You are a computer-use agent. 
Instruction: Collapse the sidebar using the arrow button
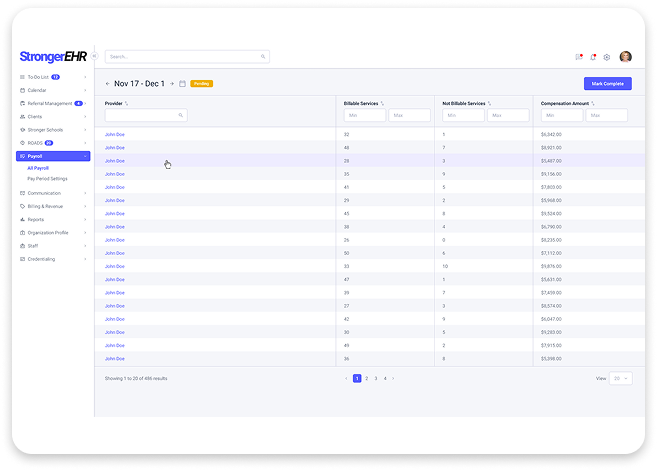click(x=94, y=56)
